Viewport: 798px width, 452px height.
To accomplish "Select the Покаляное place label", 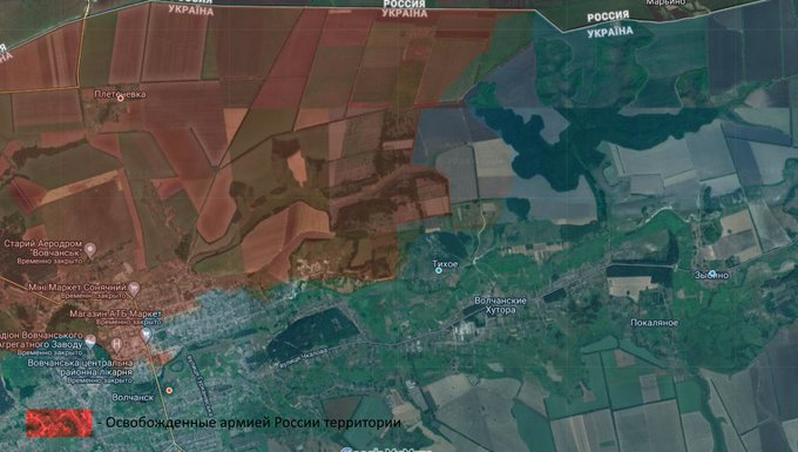I will [655, 323].
